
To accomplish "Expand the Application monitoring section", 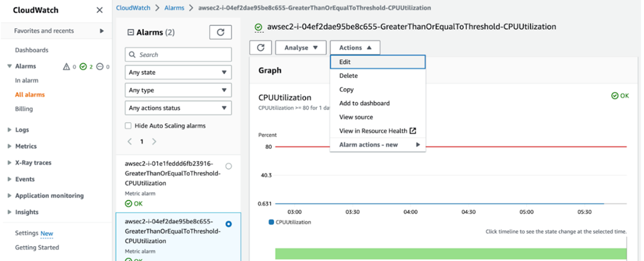I will click(9, 195).
